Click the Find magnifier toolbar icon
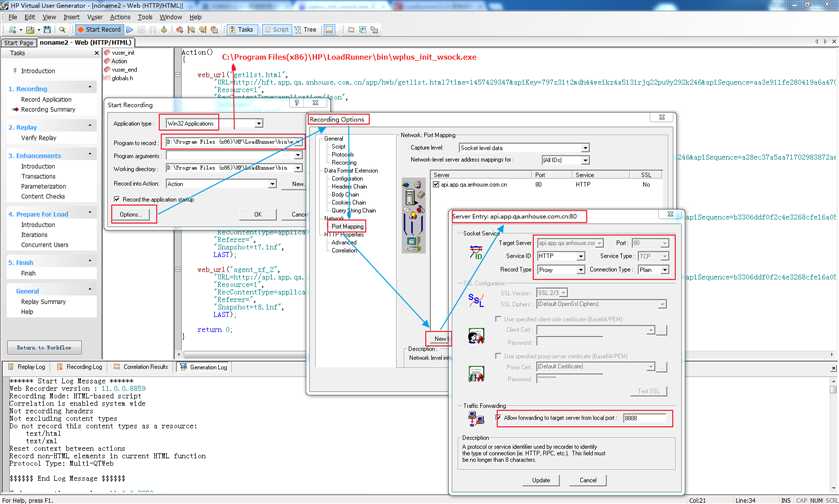The width and height of the screenshot is (839, 504). pos(62,29)
